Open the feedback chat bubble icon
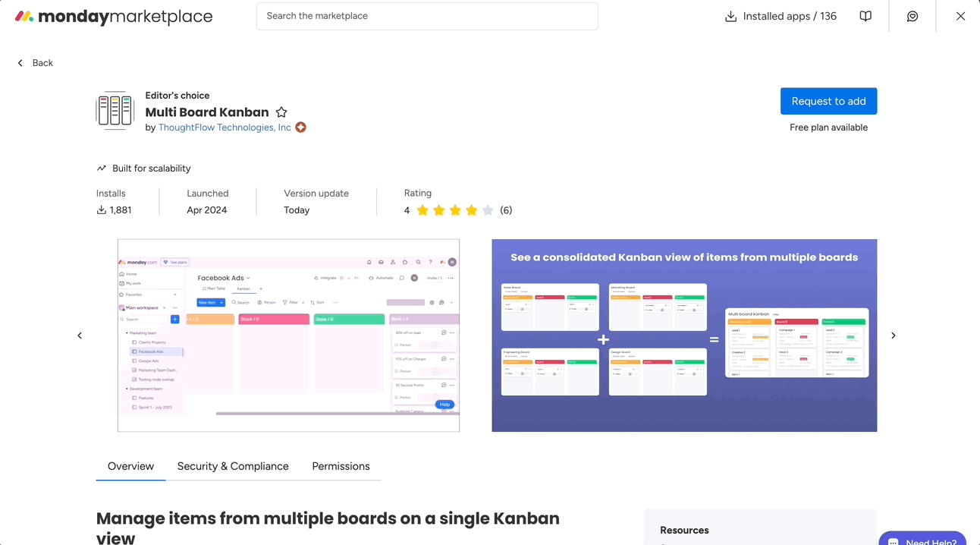Image resolution: width=980 pixels, height=545 pixels. (912, 16)
